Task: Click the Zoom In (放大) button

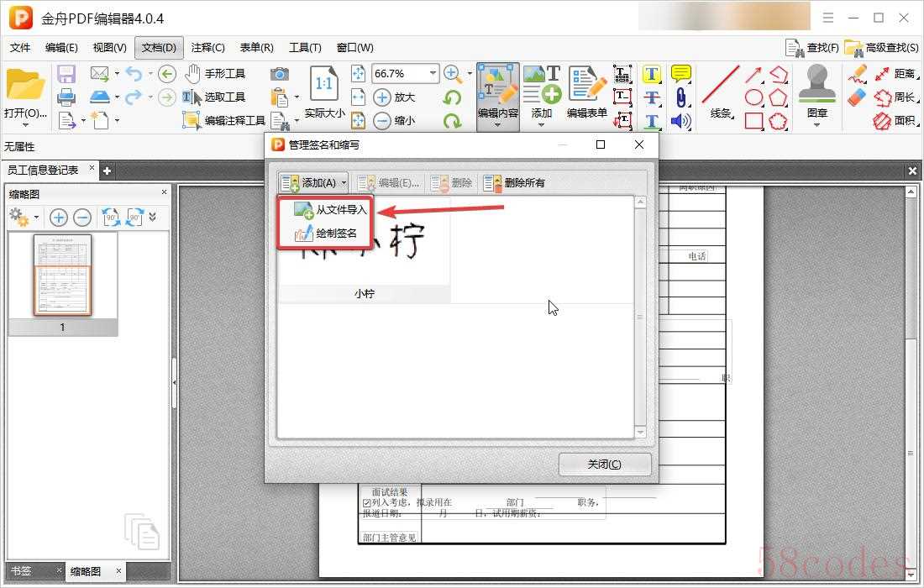Action: [395, 97]
